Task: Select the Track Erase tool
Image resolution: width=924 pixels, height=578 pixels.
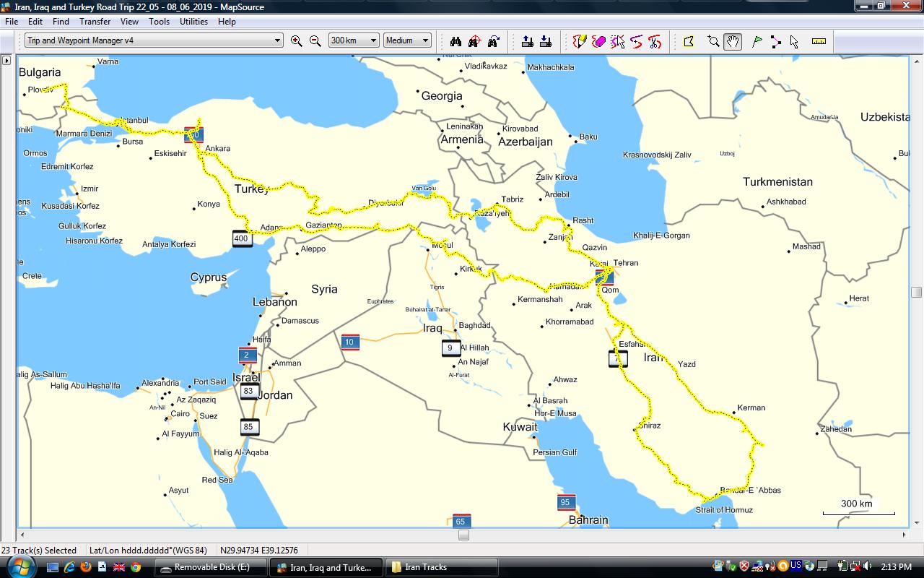Action: 598,41
